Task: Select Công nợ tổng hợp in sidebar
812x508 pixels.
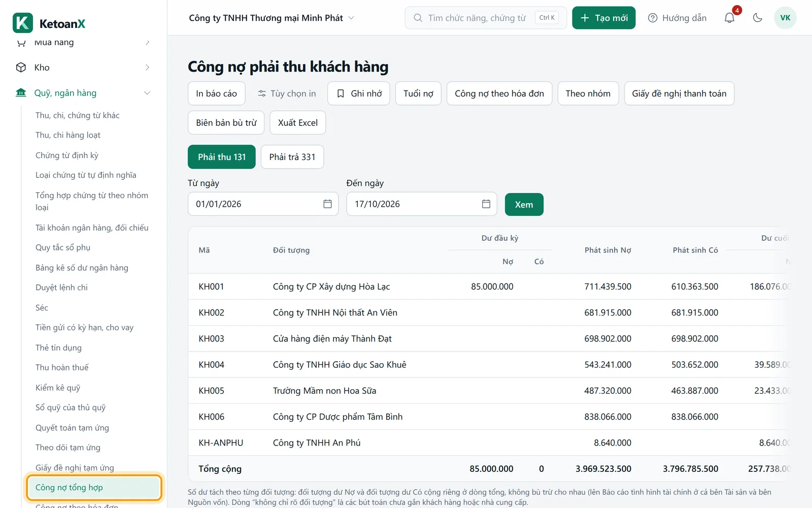Action: pyautogui.click(x=94, y=488)
